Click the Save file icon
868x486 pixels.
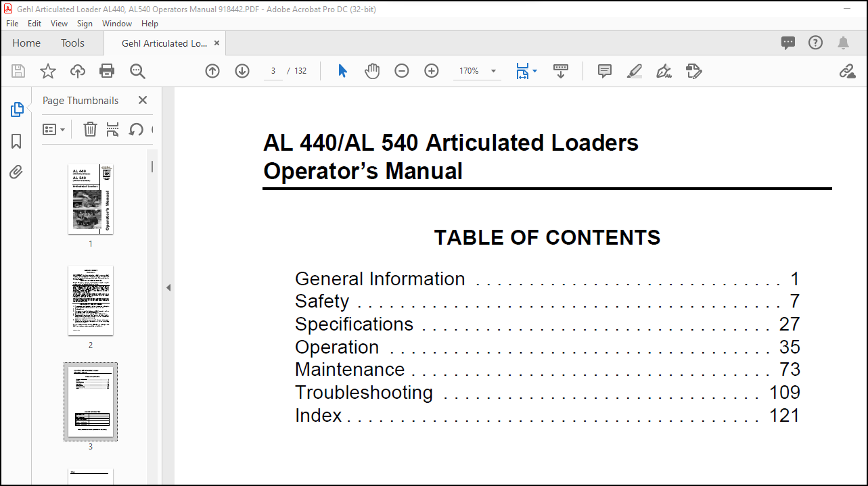click(18, 71)
